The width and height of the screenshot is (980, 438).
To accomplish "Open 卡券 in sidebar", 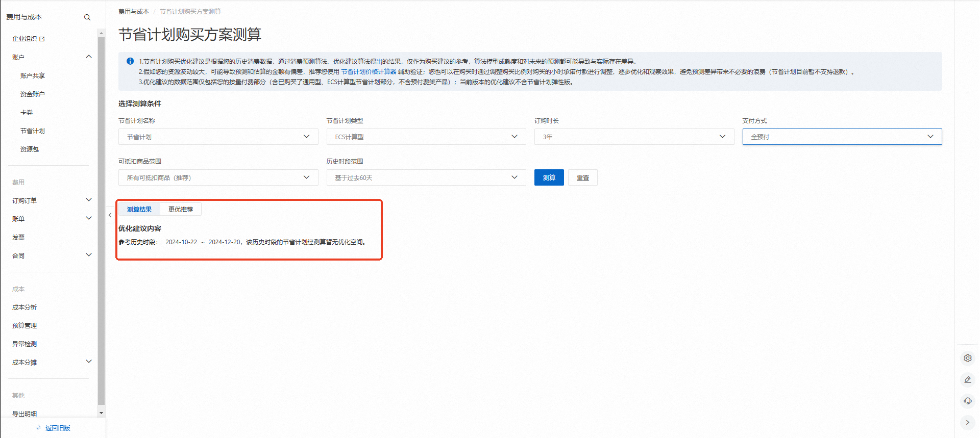I will [x=27, y=112].
